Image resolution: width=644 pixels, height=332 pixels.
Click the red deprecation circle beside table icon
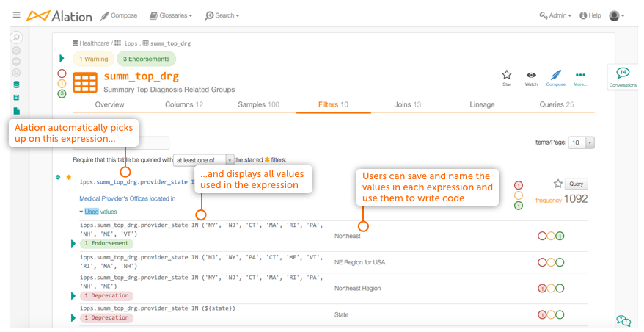point(62,73)
